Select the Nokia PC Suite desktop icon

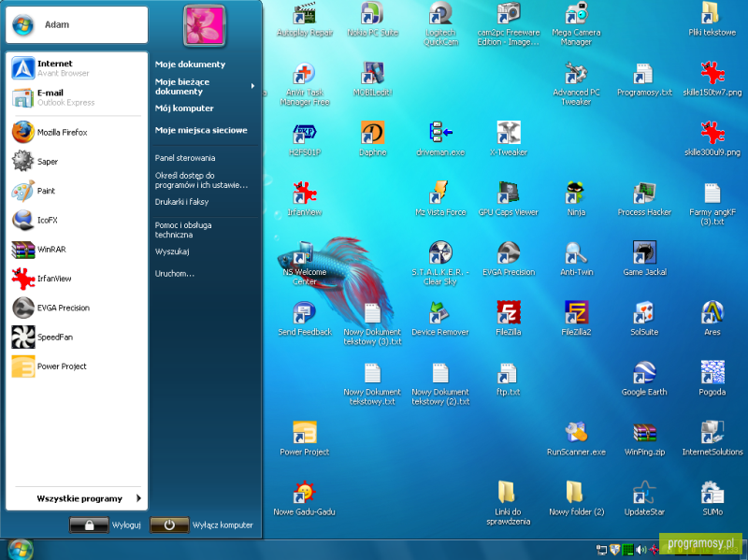pos(372,20)
